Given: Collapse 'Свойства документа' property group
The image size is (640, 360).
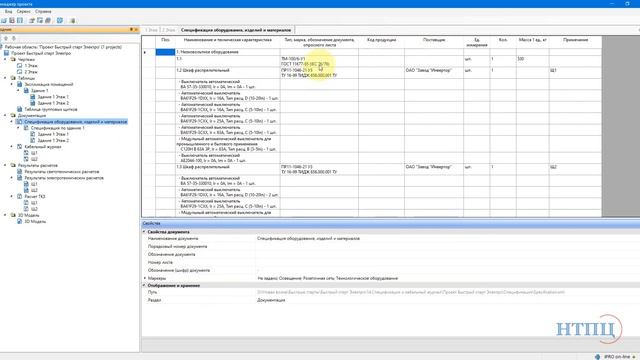Looking at the screenshot, I should point(144,231).
